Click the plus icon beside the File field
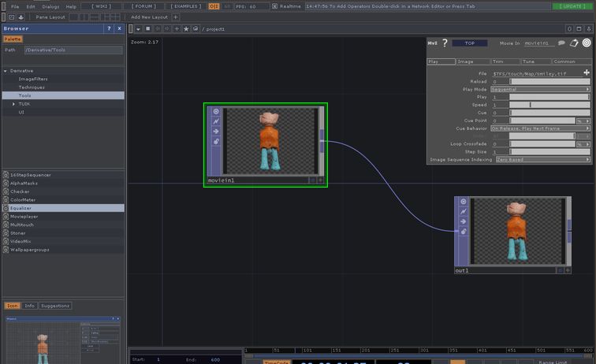596x364 pixels. point(586,72)
